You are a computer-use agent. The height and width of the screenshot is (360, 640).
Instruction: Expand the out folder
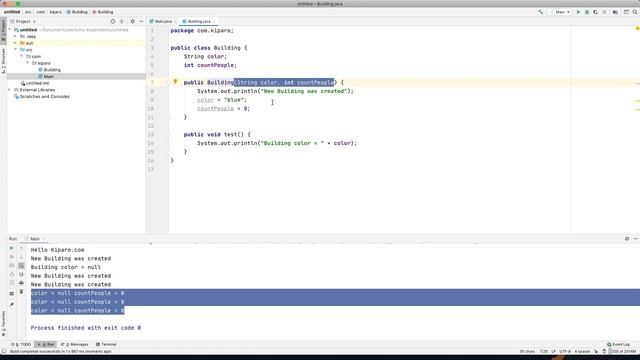click(16, 43)
